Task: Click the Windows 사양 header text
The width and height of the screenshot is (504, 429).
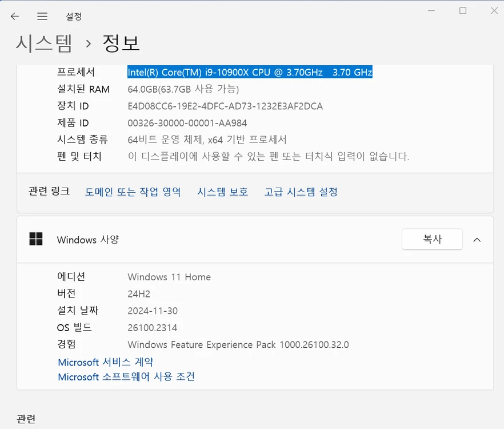Action: pos(88,240)
